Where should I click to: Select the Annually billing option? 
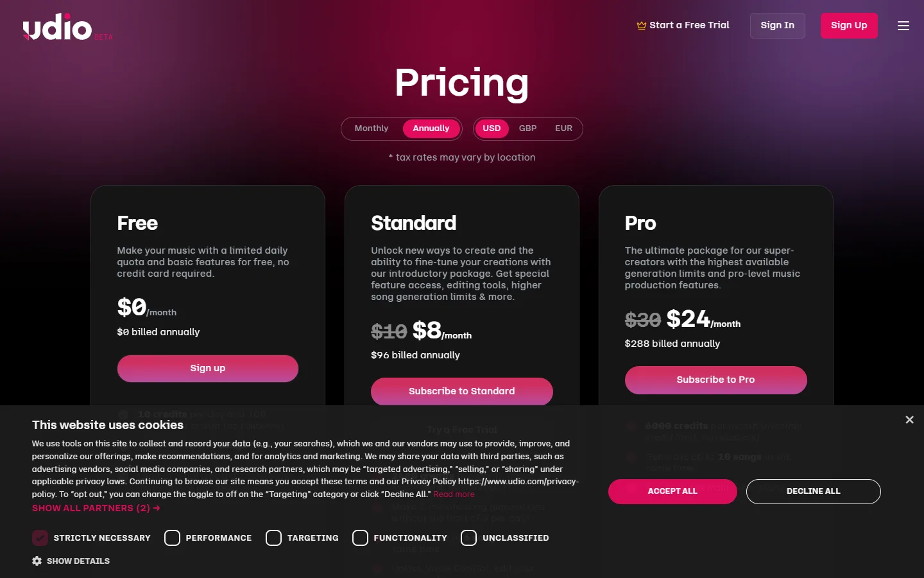pos(431,128)
